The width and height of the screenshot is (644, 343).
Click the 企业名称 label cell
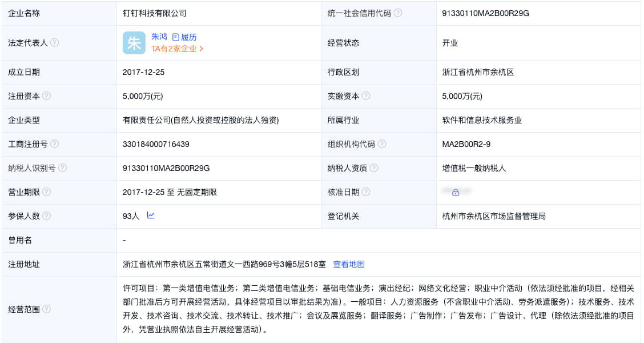(x=59, y=13)
